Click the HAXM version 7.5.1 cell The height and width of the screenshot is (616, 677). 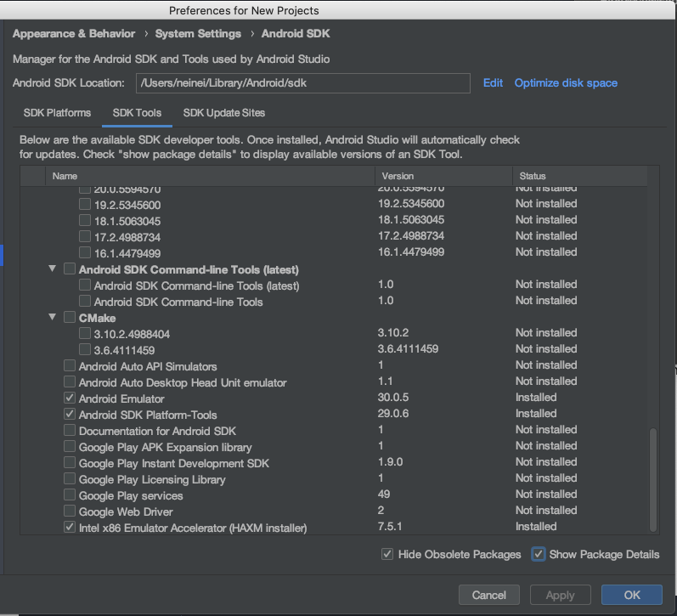[390, 526]
